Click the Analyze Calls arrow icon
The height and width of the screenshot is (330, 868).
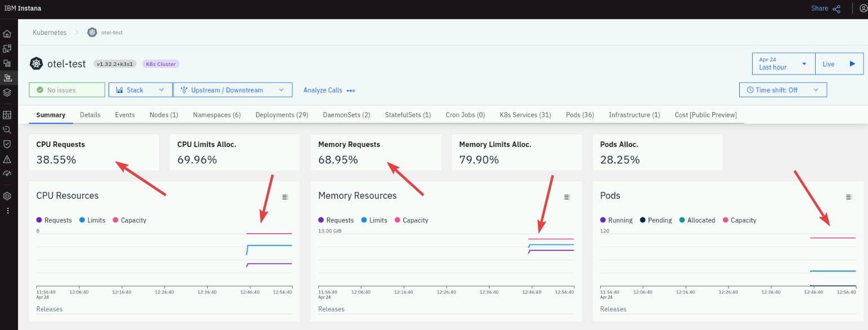(x=350, y=91)
